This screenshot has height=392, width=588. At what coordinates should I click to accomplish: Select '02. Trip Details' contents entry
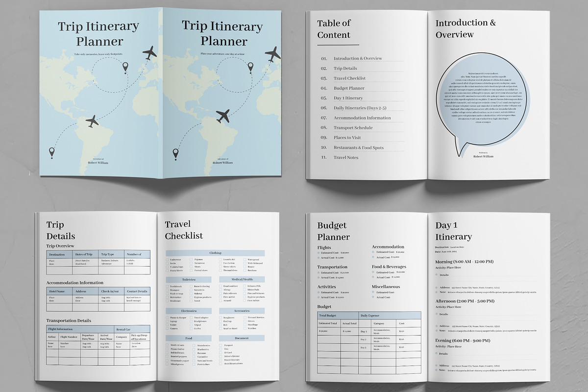click(x=339, y=69)
